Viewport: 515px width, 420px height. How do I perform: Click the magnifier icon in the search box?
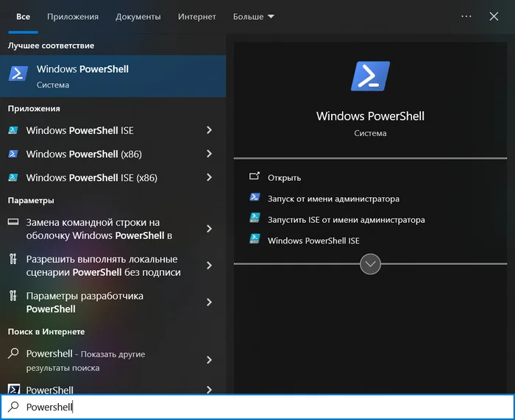click(x=13, y=407)
